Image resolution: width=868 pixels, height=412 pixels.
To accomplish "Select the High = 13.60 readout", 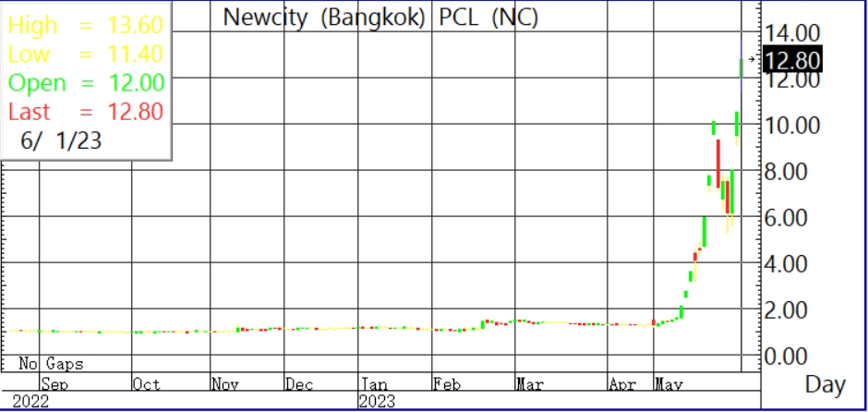I will pyautogui.click(x=87, y=26).
